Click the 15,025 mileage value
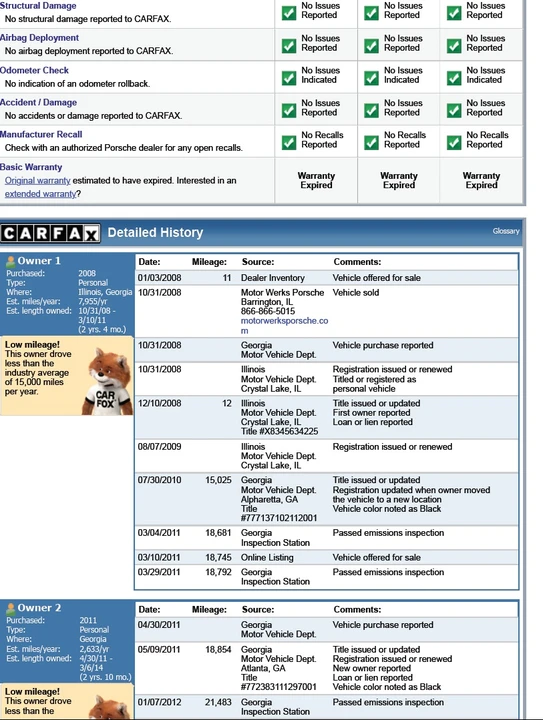Viewport: 543px width, 720px height. (218, 480)
